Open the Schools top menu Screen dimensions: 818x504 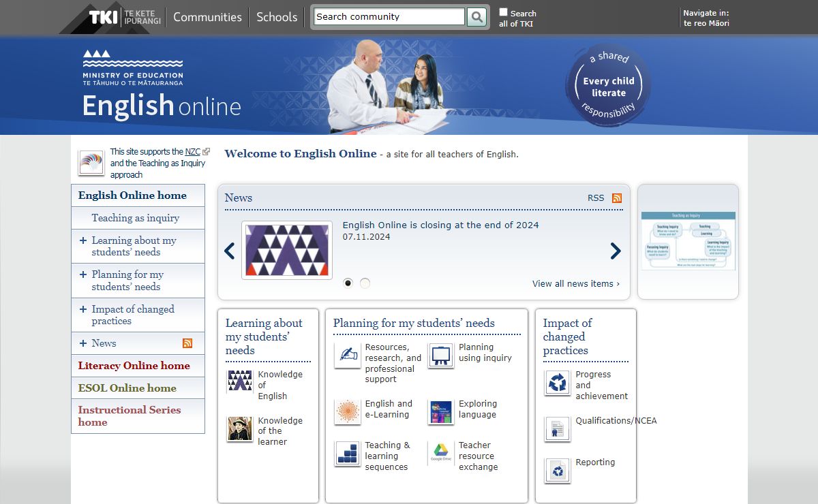[277, 17]
